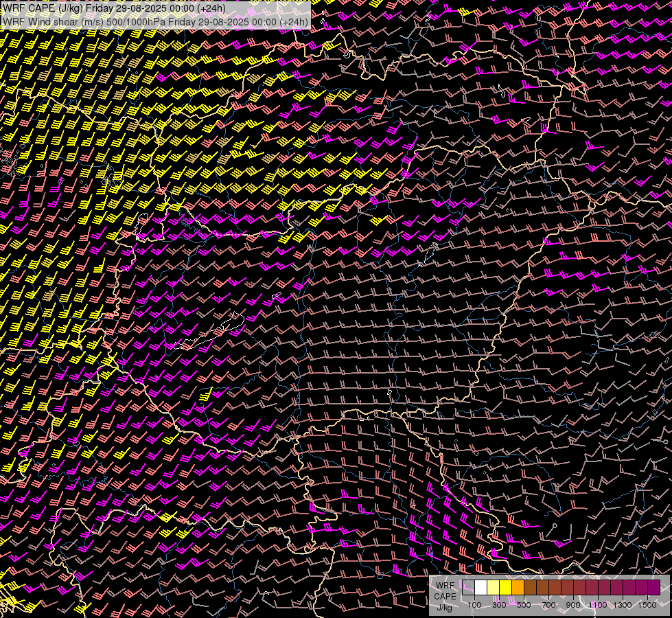Click the final purple swatch above 1500
Screen dimensions: 672x618
coord(654,587)
